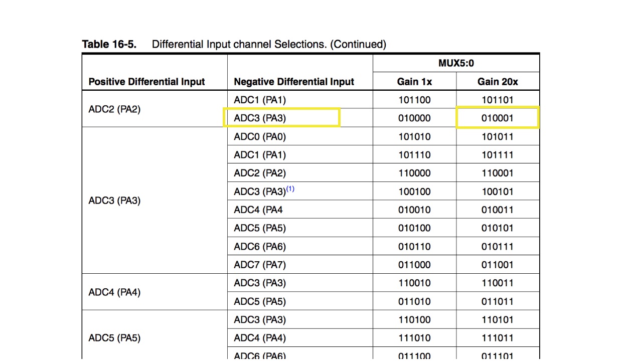625x364 pixels.
Task: Click the MUX5:0 column header
Action: pyautogui.click(x=456, y=63)
